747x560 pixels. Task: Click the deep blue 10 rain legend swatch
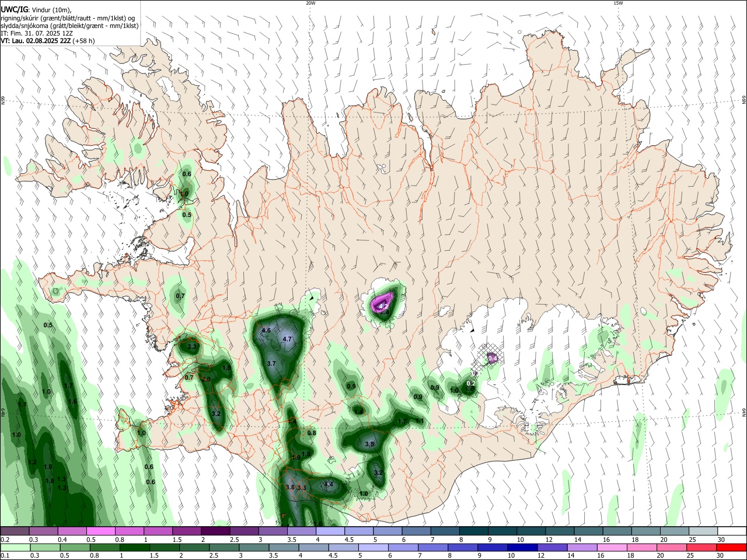point(522,547)
